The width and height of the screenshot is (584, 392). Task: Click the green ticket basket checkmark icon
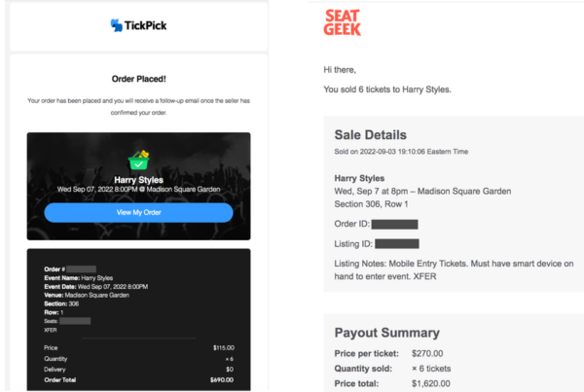pos(137,160)
